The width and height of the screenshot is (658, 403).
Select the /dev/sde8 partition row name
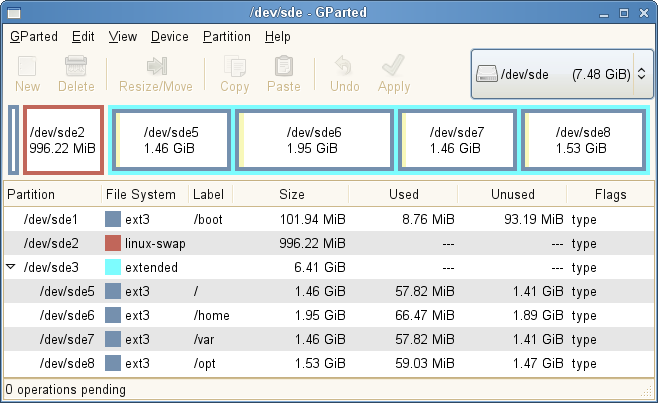(x=67, y=363)
